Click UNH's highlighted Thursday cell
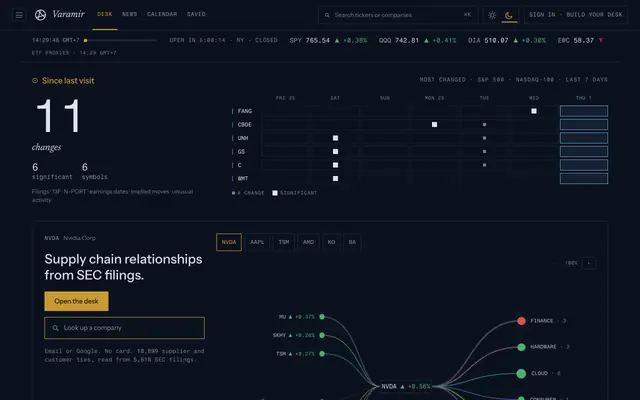This screenshot has height=400, width=640. [584, 138]
